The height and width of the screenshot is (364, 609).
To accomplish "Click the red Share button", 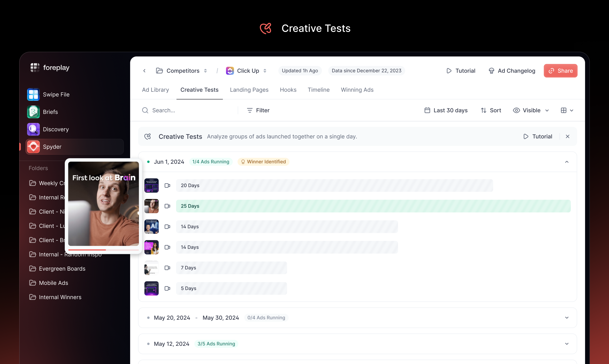I will (x=560, y=71).
